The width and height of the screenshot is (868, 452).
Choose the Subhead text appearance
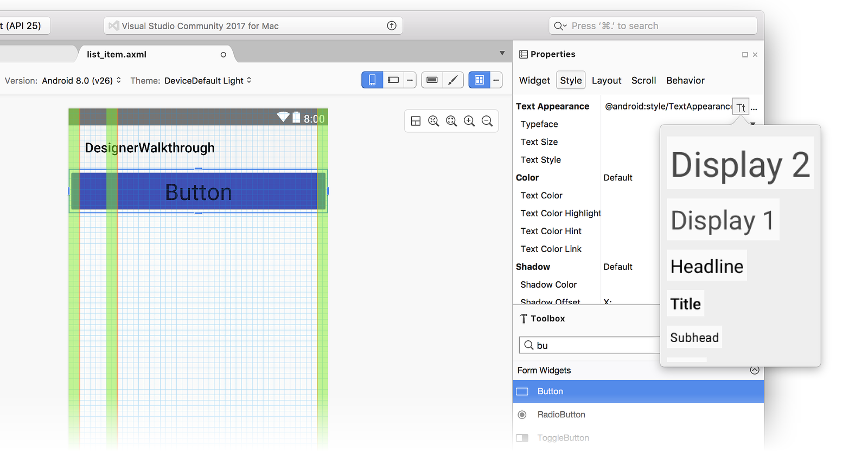tap(694, 337)
